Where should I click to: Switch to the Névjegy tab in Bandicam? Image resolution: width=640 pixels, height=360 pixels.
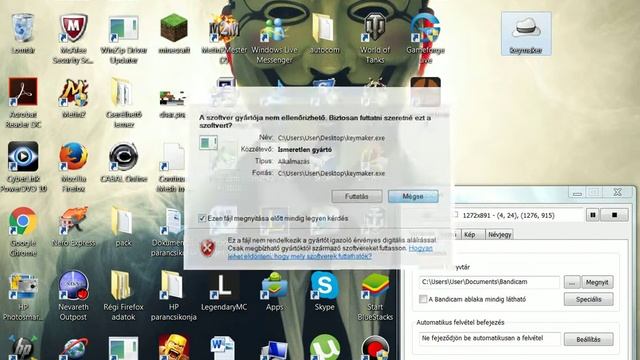499,235
